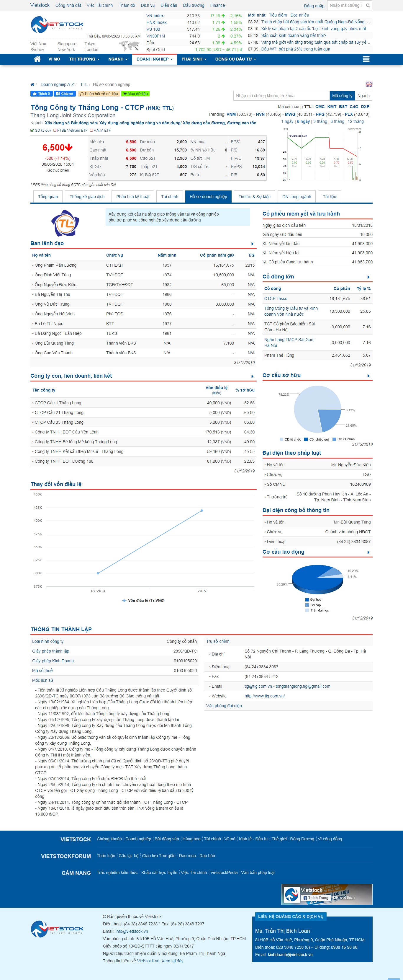This screenshot has height=980, width=403.
Task: Expand Cổ đông lớn section arrow
Action: point(368,277)
